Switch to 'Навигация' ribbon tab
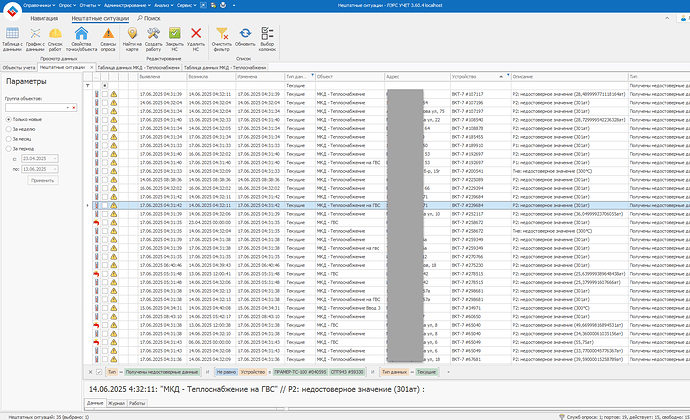The height and width of the screenshot is (420, 690). click(x=44, y=18)
